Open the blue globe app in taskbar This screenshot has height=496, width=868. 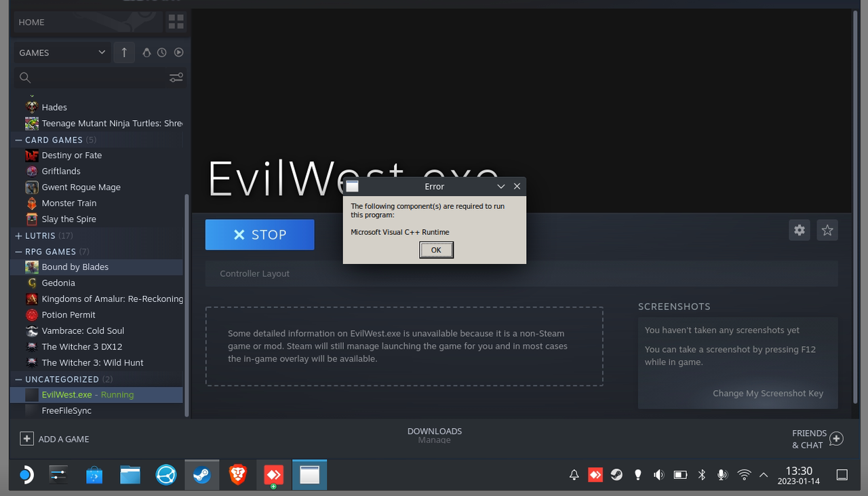point(166,475)
